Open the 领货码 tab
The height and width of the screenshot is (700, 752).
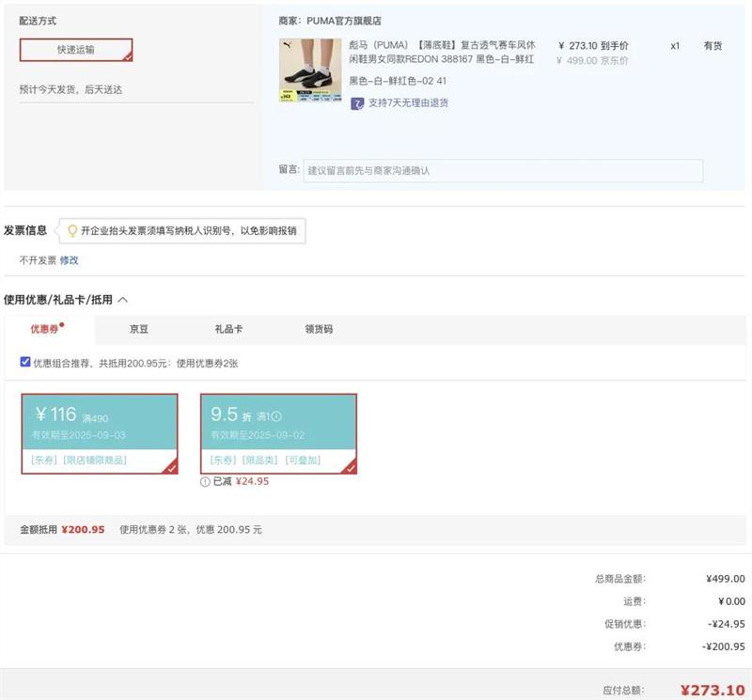pos(319,330)
